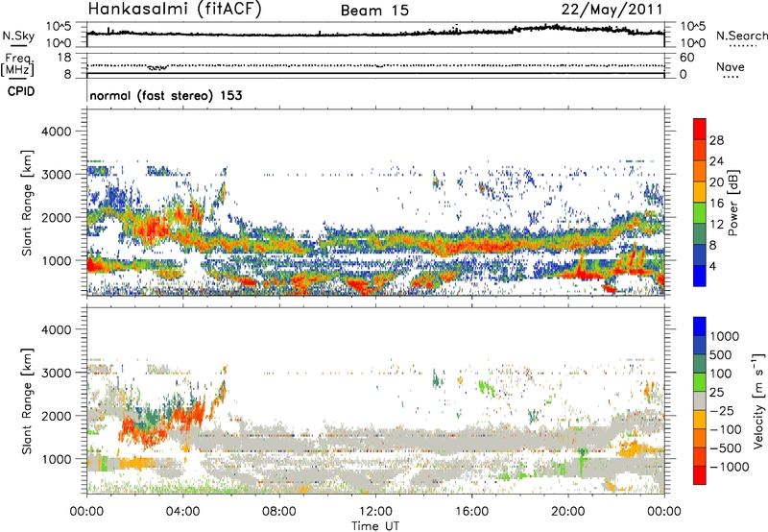Click '-25' velocity colorbar tick

(722, 411)
